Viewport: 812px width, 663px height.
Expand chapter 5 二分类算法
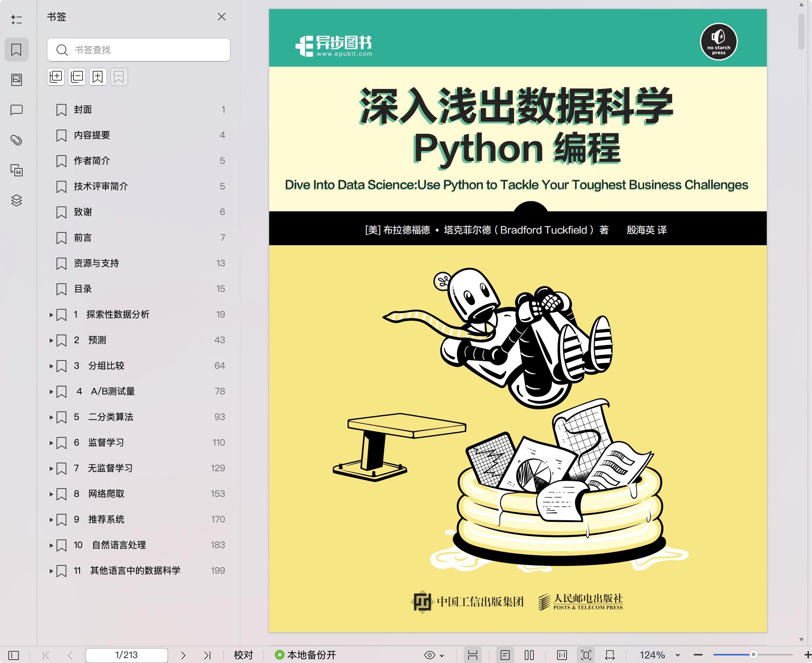click(x=51, y=417)
